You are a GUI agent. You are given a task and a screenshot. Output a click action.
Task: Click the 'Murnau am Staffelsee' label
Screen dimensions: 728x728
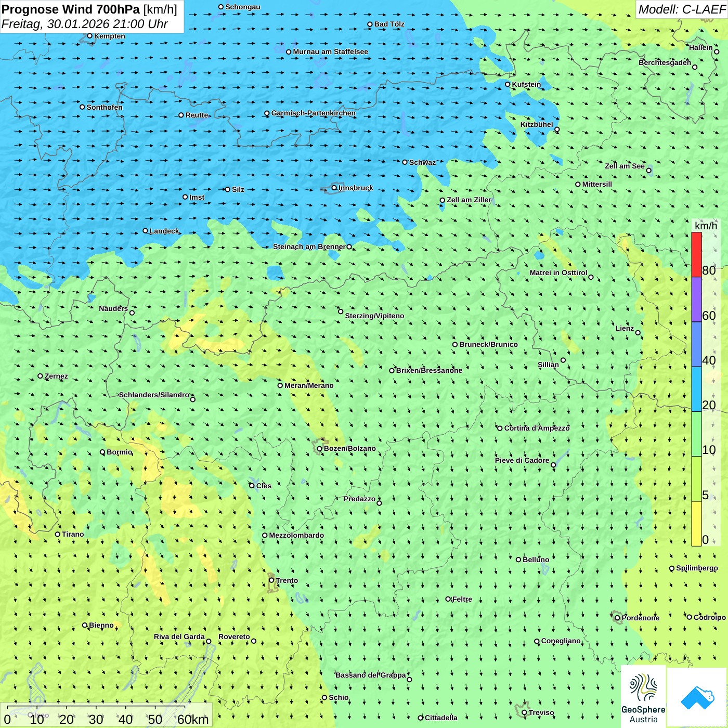[330, 51]
